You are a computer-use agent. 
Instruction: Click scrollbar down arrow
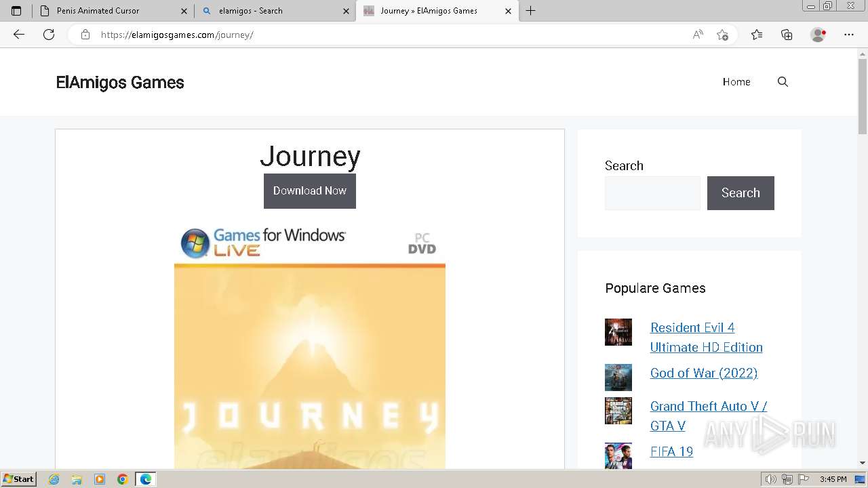tap(863, 464)
